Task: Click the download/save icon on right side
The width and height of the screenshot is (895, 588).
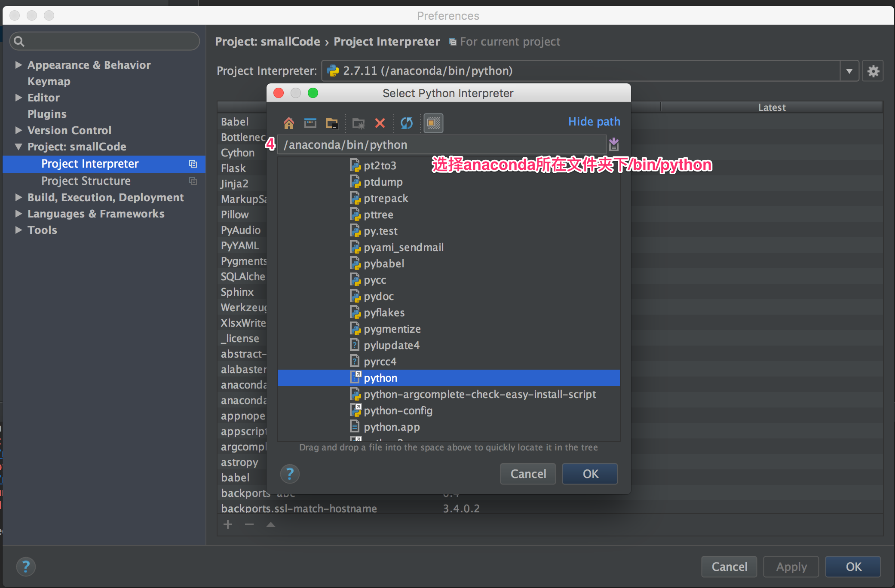Action: (613, 145)
